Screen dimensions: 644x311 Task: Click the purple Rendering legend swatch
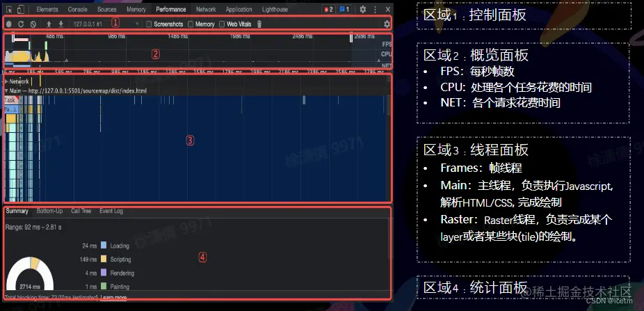click(104, 273)
